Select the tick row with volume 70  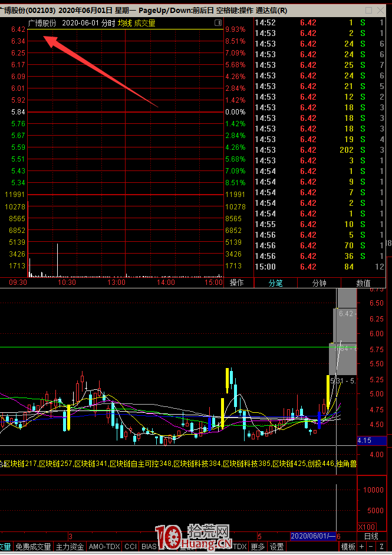(319, 245)
